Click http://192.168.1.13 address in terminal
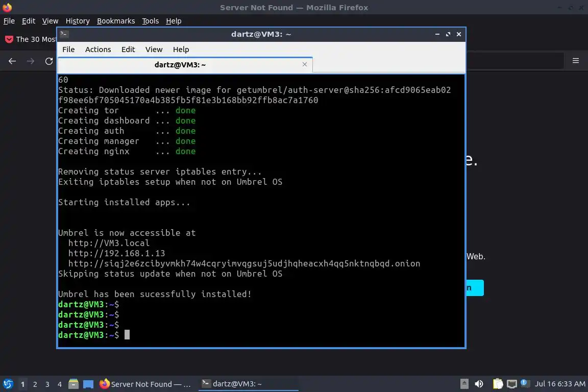 click(x=116, y=253)
